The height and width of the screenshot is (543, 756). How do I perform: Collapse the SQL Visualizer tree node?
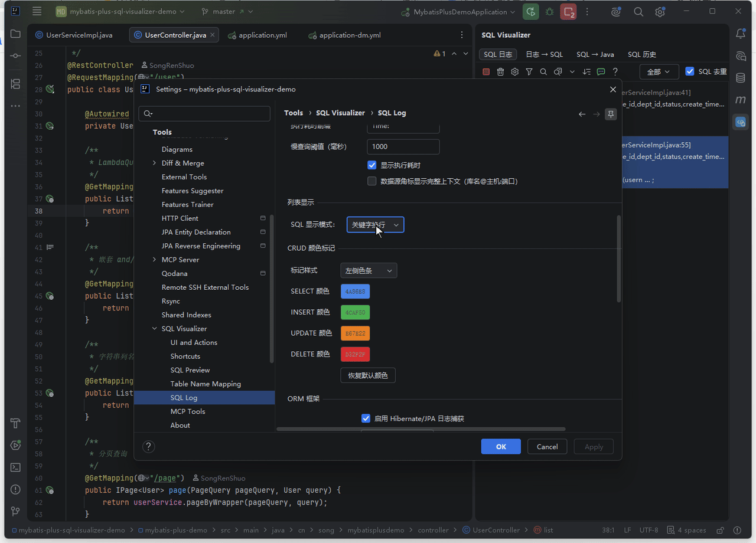(155, 329)
